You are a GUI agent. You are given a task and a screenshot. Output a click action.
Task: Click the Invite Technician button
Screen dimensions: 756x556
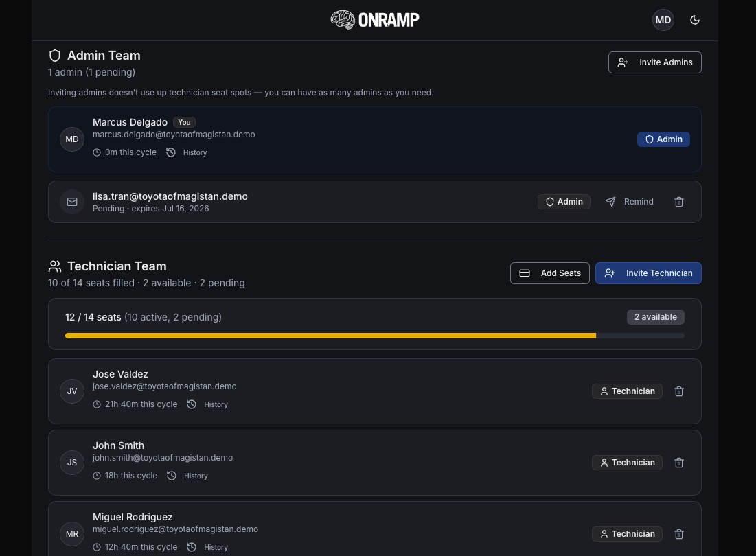tap(648, 273)
